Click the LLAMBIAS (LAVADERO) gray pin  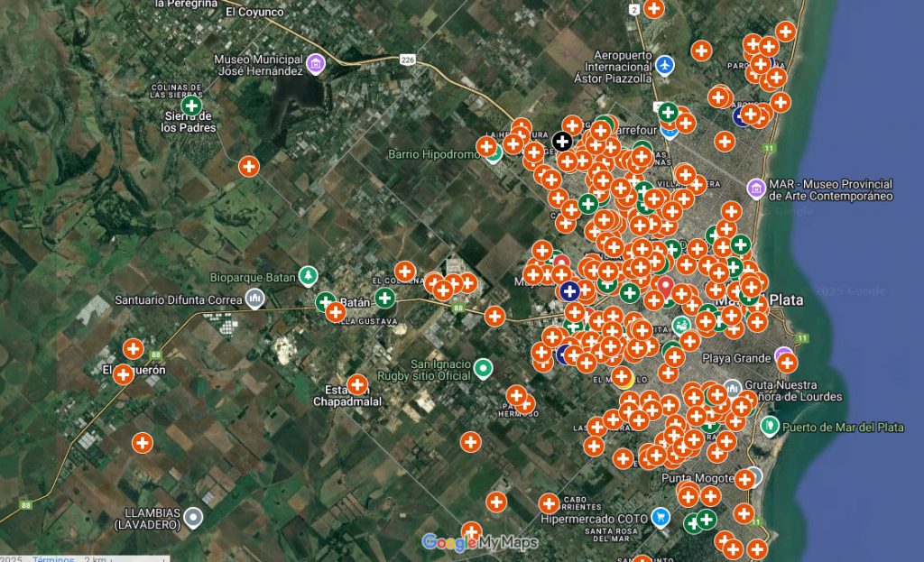pyautogui.click(x=194, y=517)
